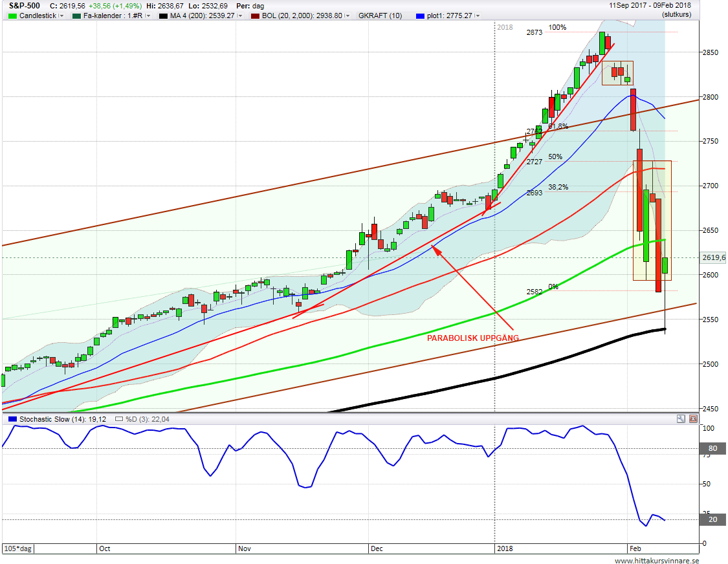This screenshot has height=564, width=728.
Task: Click the S&P-500 chart title
Action: tap(25, 6)
